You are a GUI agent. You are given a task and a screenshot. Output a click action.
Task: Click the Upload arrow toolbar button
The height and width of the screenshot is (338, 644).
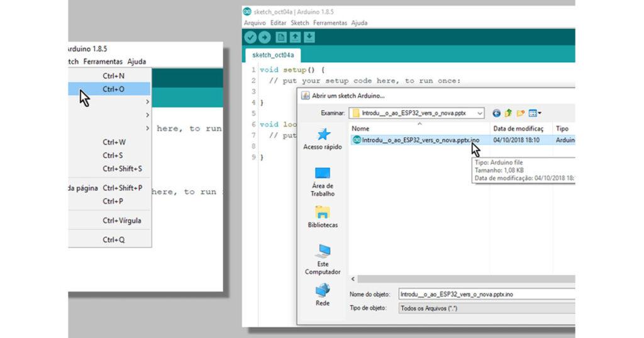(265, 38)
